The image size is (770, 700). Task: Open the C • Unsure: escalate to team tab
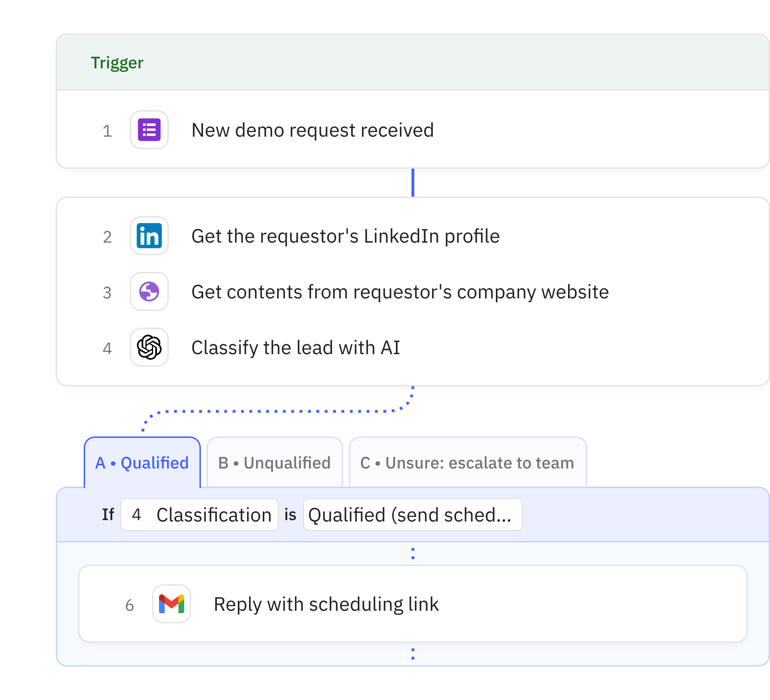(x=467, y=463)
